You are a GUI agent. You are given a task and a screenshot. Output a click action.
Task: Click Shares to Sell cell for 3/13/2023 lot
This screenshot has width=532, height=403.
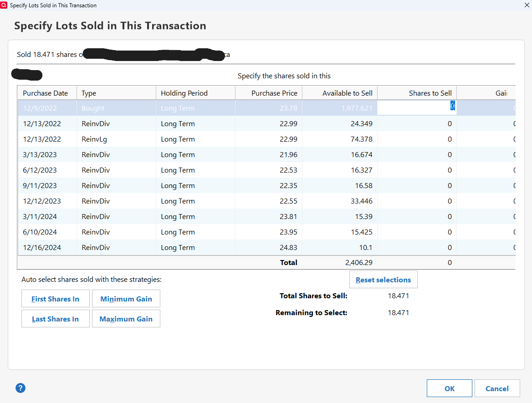(417, 155)
